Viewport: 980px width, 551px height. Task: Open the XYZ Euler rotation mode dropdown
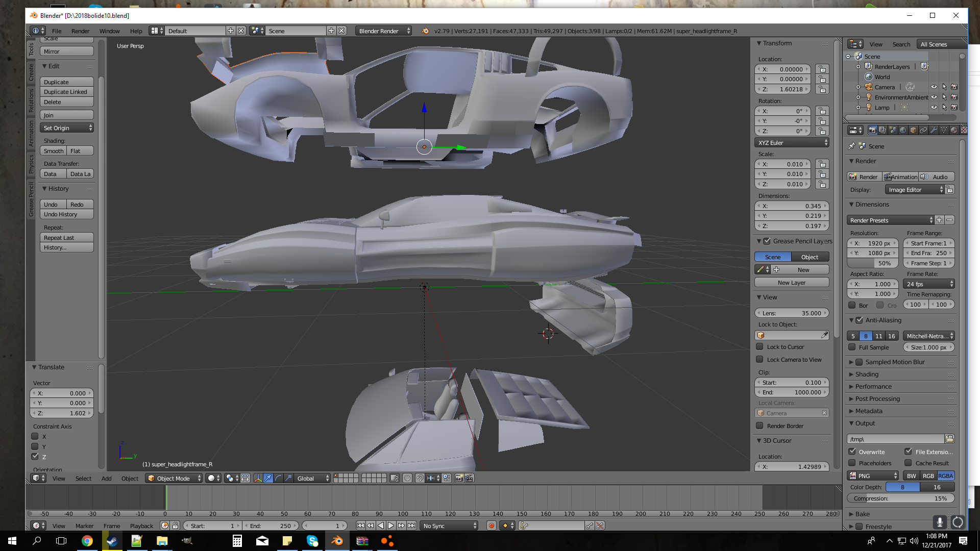[792, 143]
